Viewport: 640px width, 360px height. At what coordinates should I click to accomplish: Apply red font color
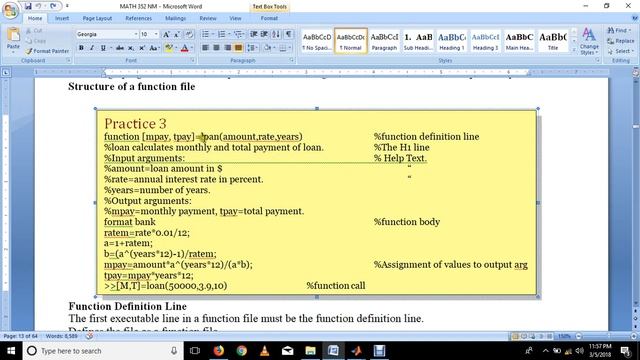184,48
